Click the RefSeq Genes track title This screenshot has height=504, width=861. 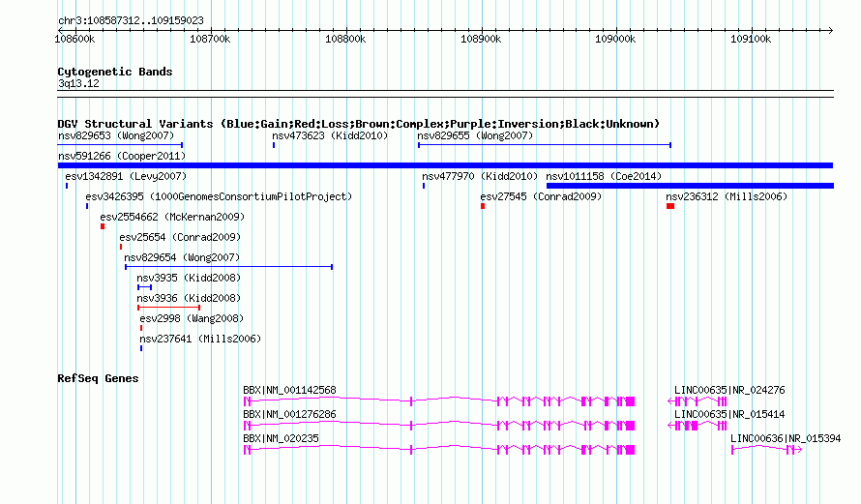pos(98,378)
